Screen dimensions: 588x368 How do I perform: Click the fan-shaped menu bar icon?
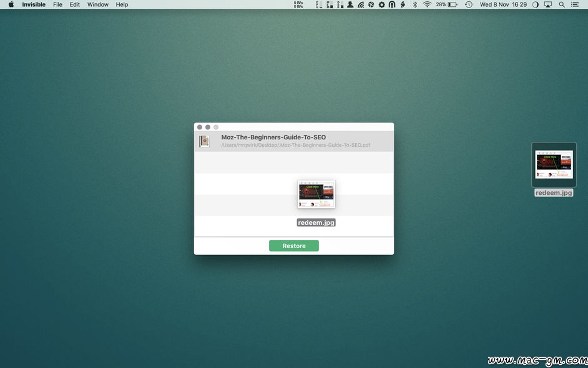[x=371, y=4]
